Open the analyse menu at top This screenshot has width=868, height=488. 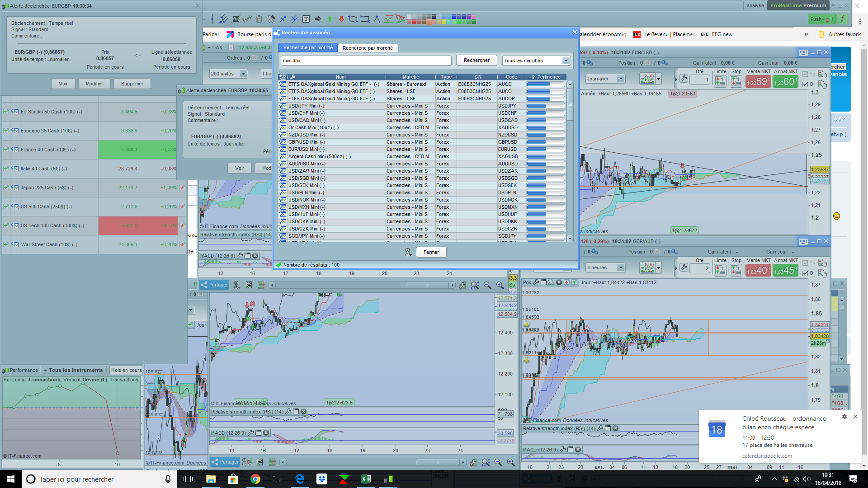tap(755, 5)
